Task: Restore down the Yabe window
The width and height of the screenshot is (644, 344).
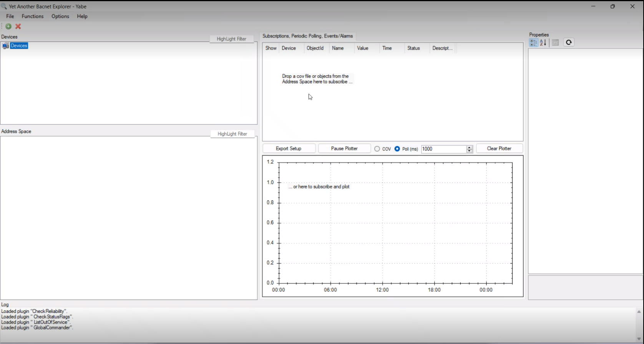Action: [613, 7]
